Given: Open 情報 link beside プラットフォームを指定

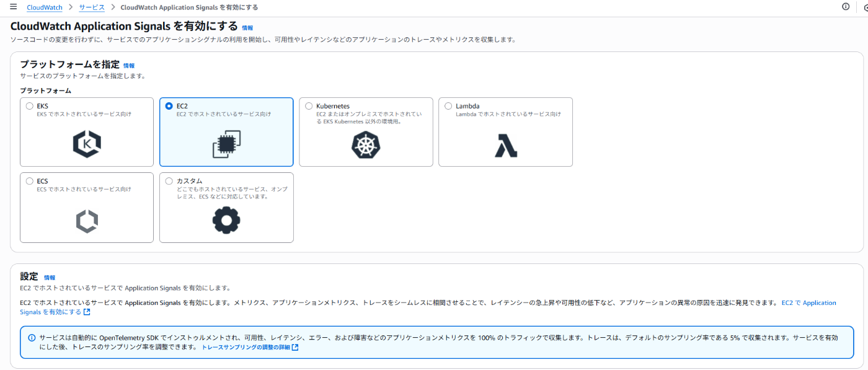Looking at the screenshot, I should (x=129, y=66).
